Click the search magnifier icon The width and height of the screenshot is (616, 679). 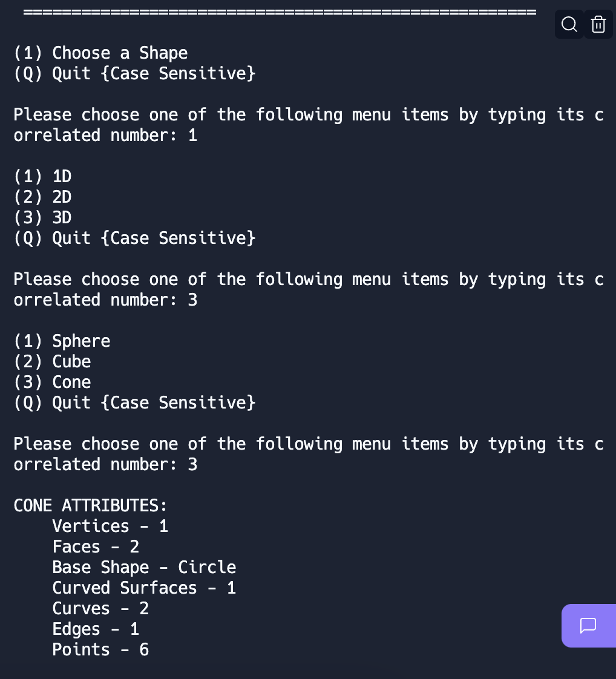coord(569,24)
